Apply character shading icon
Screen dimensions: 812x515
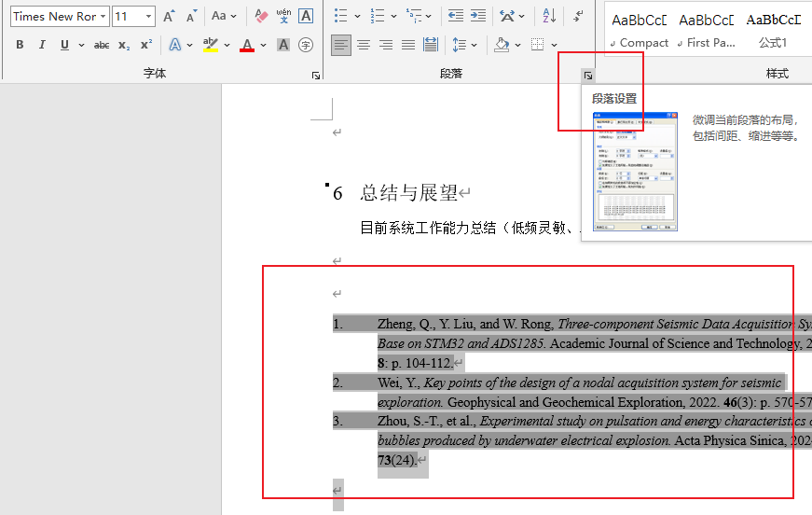[283, 45]
